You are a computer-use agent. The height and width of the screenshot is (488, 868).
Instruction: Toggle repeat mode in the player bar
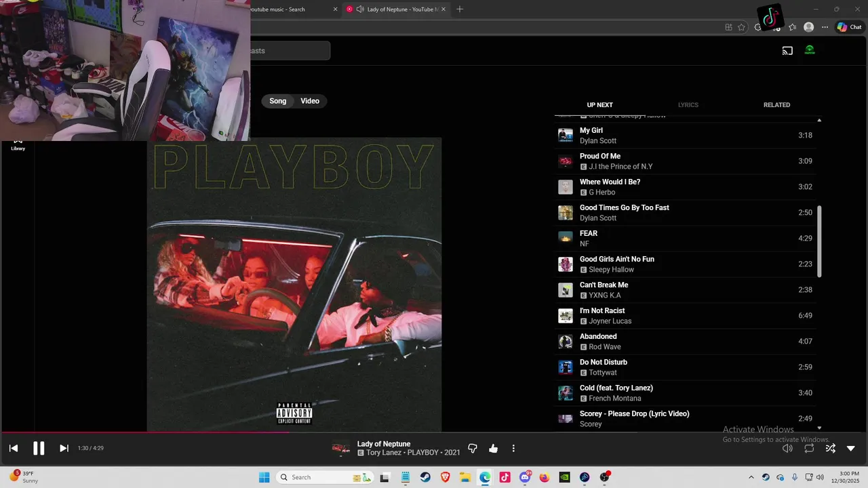[x=809, y=448]
